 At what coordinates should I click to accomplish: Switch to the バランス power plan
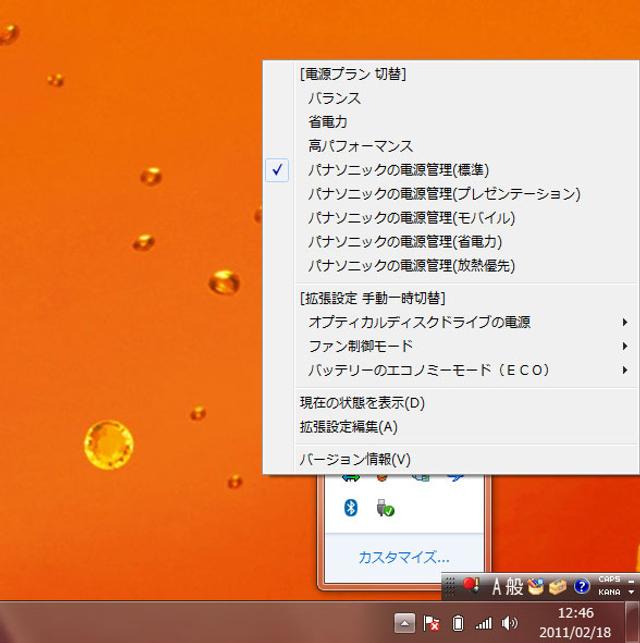[335, 98]
